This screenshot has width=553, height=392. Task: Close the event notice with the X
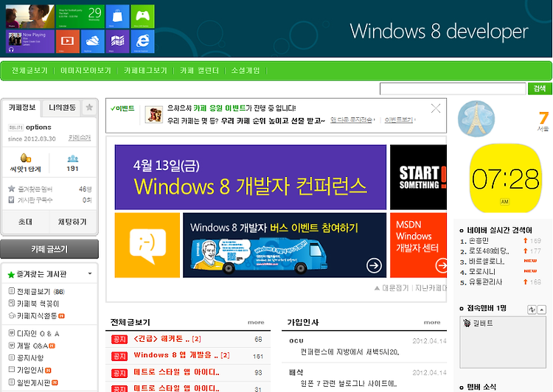coord(436,108)
